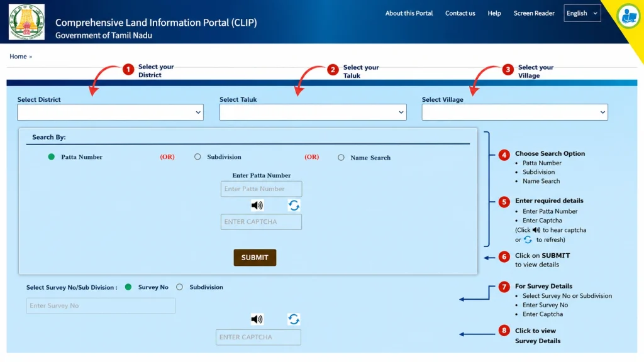This screenshot has height=362, width=644.
Task: Open the Contact us page
Action: (460, 13)
